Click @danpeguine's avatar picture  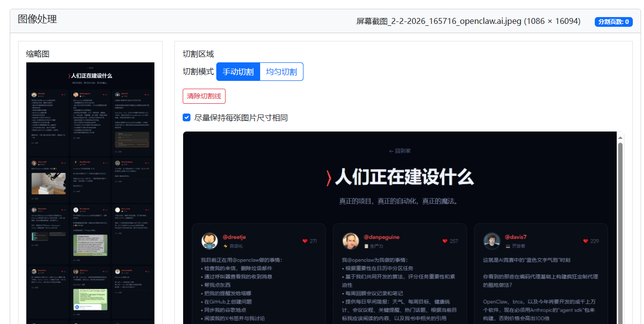[x=350, y=241]
